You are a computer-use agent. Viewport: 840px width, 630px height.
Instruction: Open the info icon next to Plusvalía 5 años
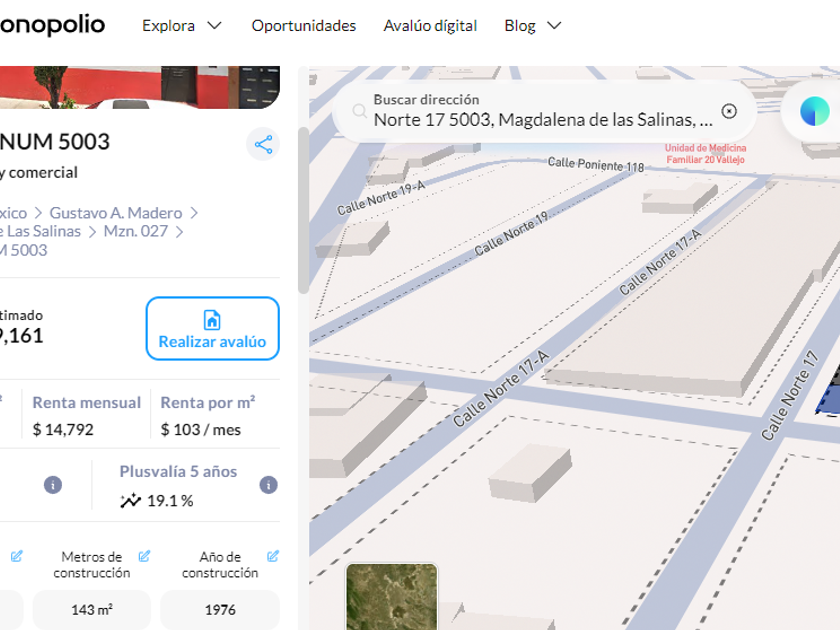point(268,485)
